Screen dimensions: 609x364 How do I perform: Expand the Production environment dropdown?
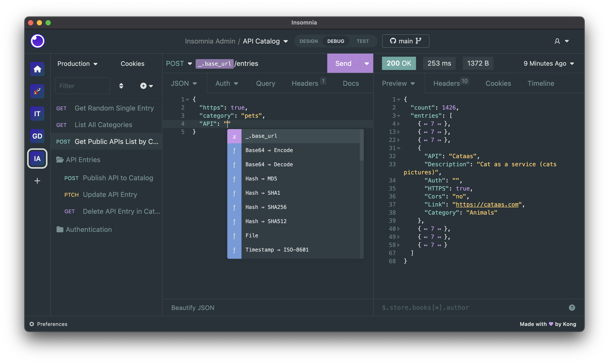(77, 63)
